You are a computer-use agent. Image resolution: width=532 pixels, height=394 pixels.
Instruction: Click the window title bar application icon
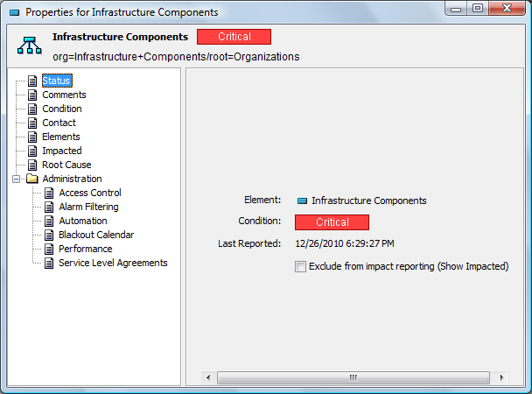[x=15, y=13]
